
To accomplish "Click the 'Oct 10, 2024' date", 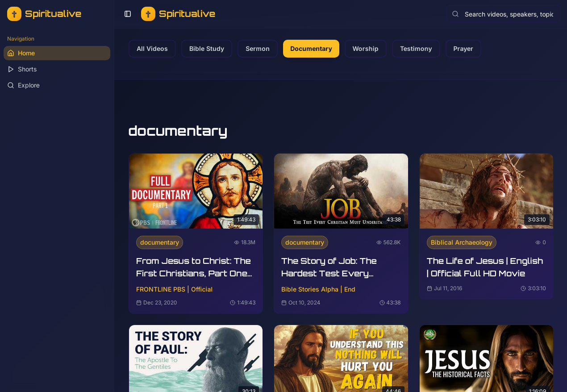I will (304, 303).
